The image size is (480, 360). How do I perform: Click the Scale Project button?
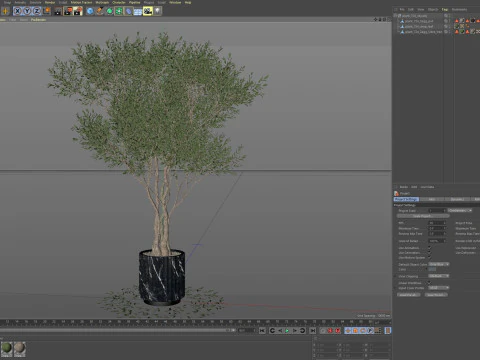coord(423,216)
